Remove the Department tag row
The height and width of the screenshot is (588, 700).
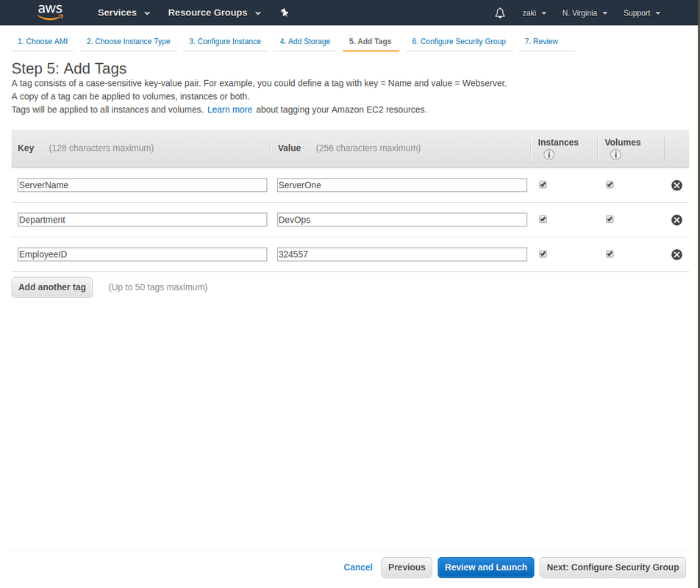tap(676, 220)
